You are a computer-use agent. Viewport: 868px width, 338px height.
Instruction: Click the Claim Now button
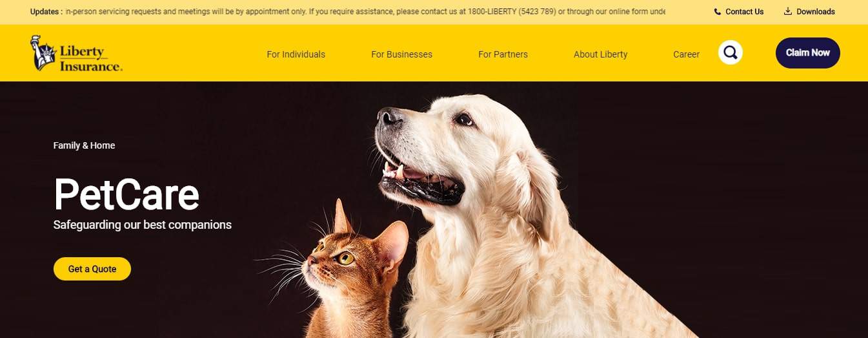point(808,53)
